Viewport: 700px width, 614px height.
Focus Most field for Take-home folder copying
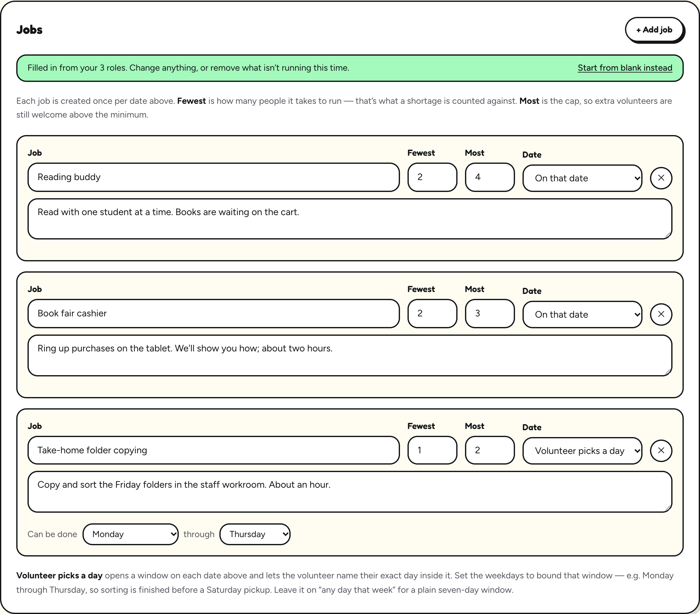(490, 450)
